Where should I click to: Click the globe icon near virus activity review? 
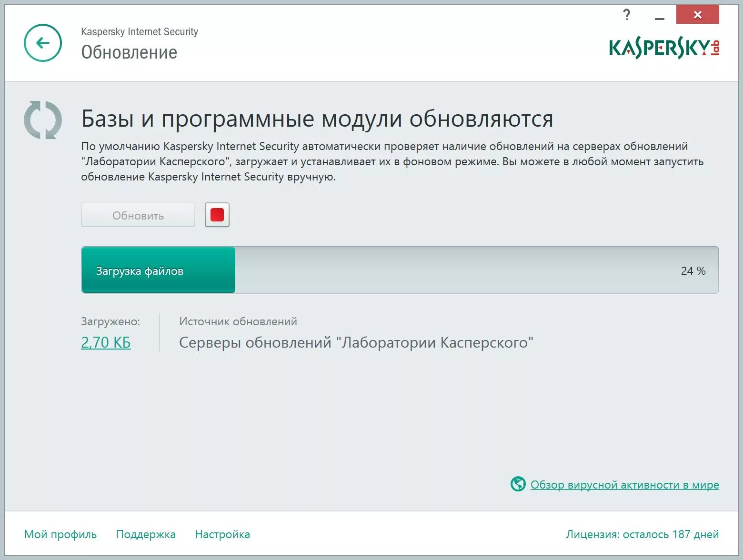[518, 484]
